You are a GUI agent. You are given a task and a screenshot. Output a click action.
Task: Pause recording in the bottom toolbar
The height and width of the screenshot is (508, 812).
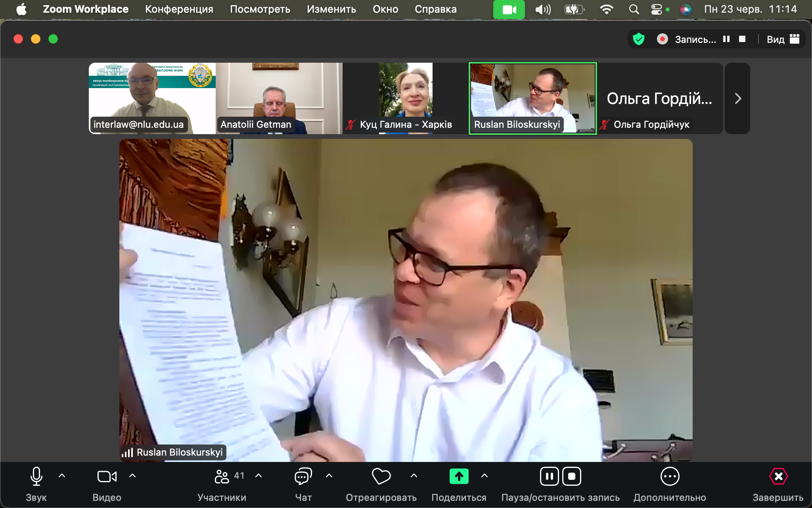click(550, 476)
